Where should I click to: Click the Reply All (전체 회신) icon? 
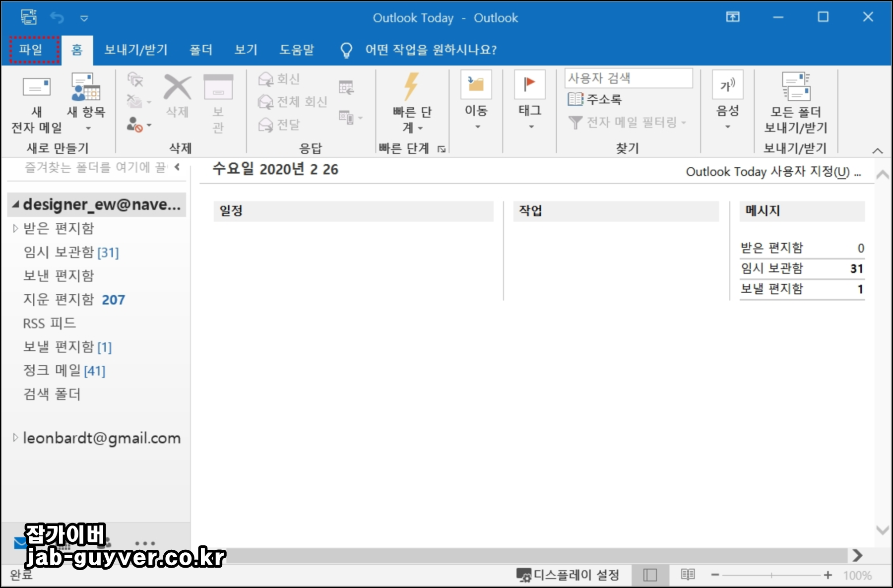pyautogui.click(x=266, y=102)
